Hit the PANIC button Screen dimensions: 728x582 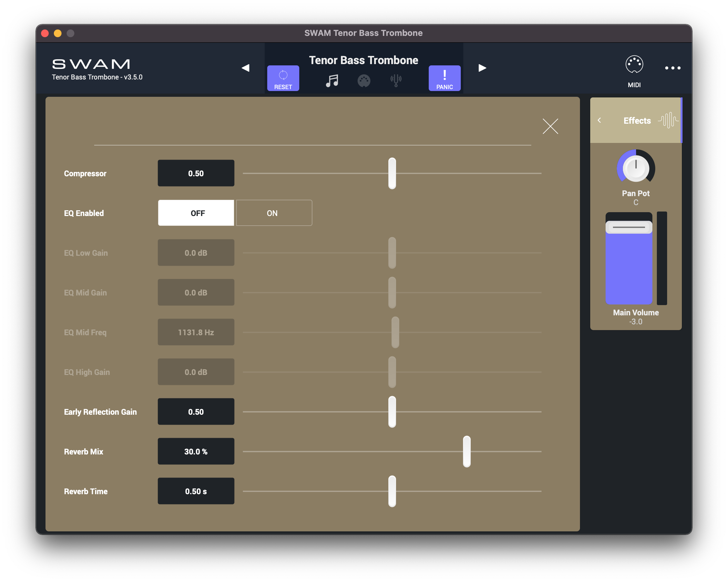(x=444, y=78)
